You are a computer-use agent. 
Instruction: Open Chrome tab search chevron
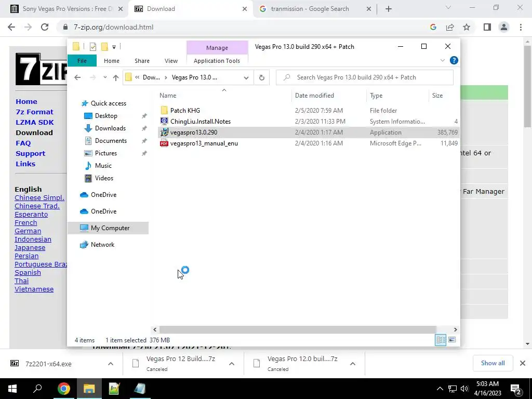tap(448, 7)
